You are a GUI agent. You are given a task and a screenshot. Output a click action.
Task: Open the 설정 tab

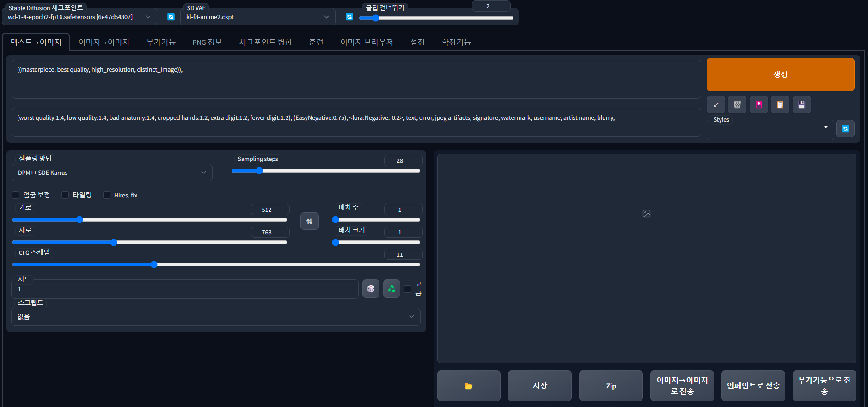tap(417, 42)
